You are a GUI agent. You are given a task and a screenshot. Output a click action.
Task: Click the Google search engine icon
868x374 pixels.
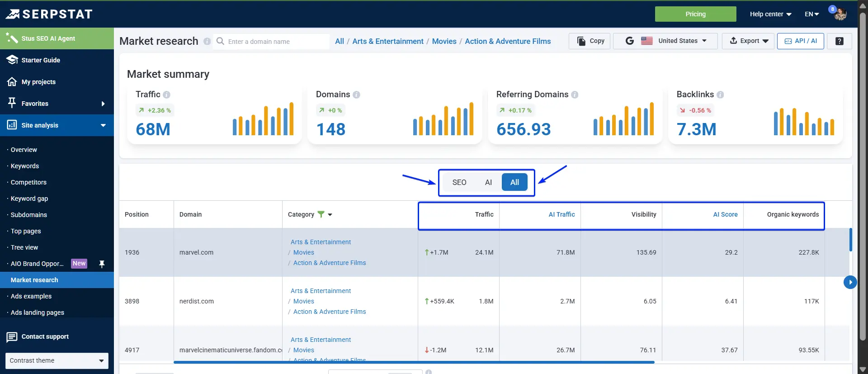629,41
